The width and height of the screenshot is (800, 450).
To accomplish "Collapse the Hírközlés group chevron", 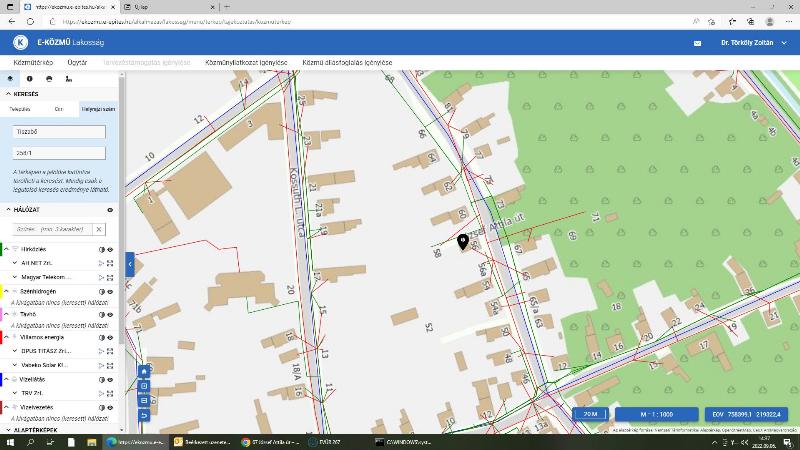I will (x=7, y=249).
